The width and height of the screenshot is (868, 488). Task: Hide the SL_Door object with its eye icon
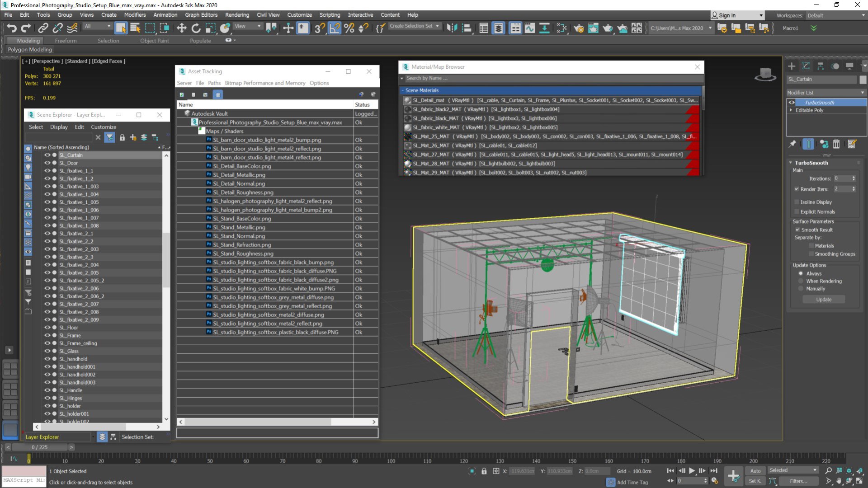47,163
